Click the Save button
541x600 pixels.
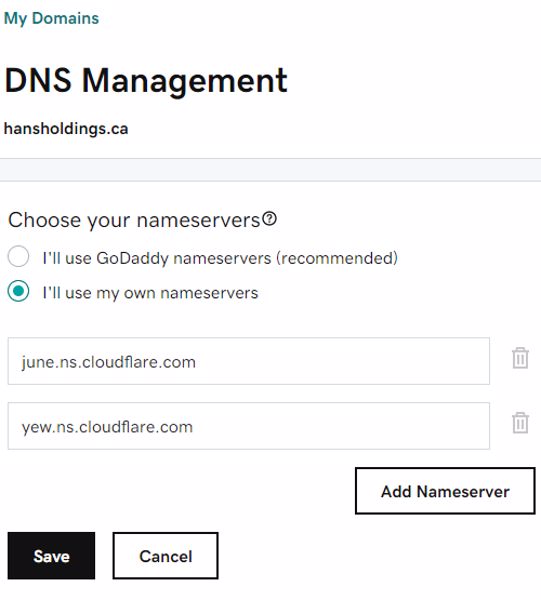[51, 556]
